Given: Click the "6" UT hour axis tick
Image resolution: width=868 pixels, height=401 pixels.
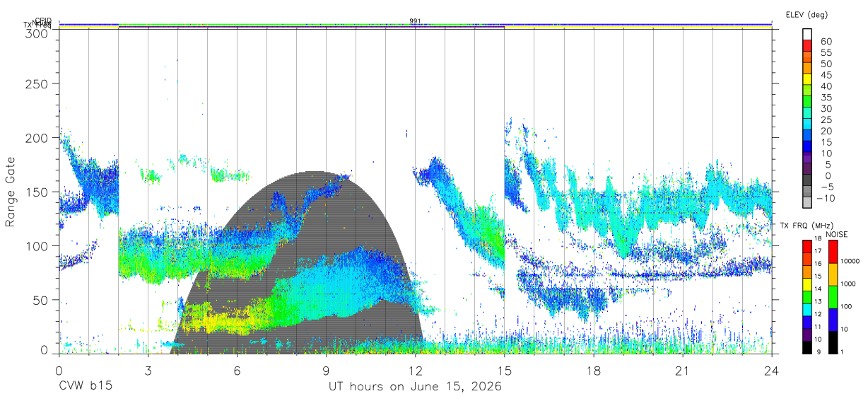Looking at the screenshot, I should click(x=237, y=370).
